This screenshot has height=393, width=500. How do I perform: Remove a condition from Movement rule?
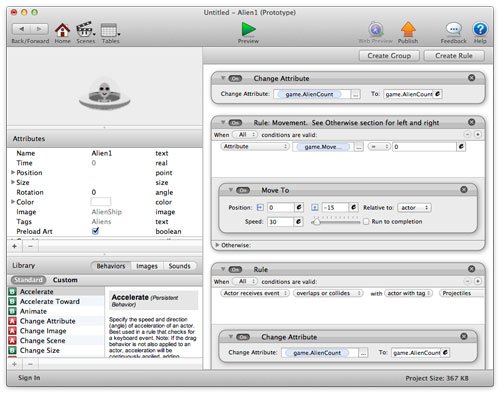click(x=468, y=134)
